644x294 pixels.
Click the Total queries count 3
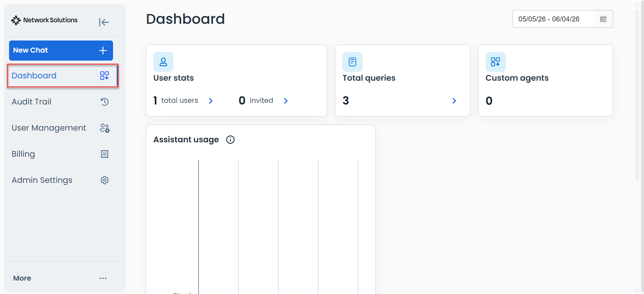[346, 100]
